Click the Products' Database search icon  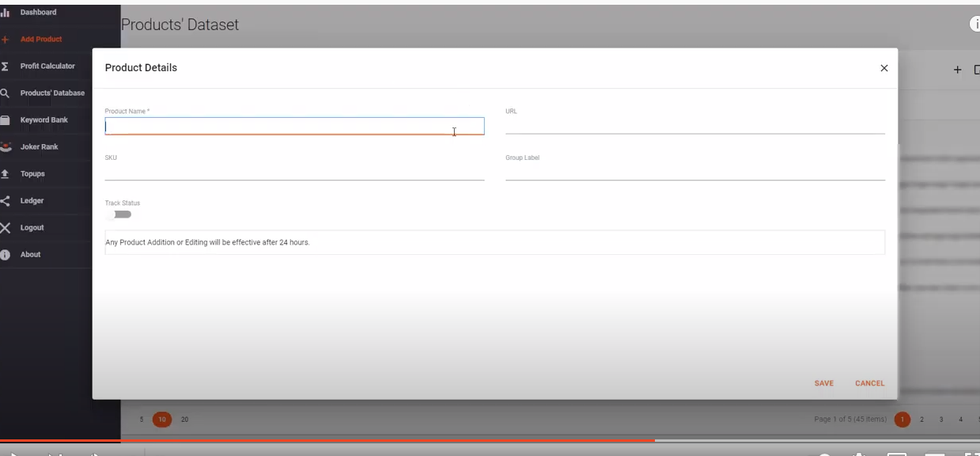tap(5, 93)
